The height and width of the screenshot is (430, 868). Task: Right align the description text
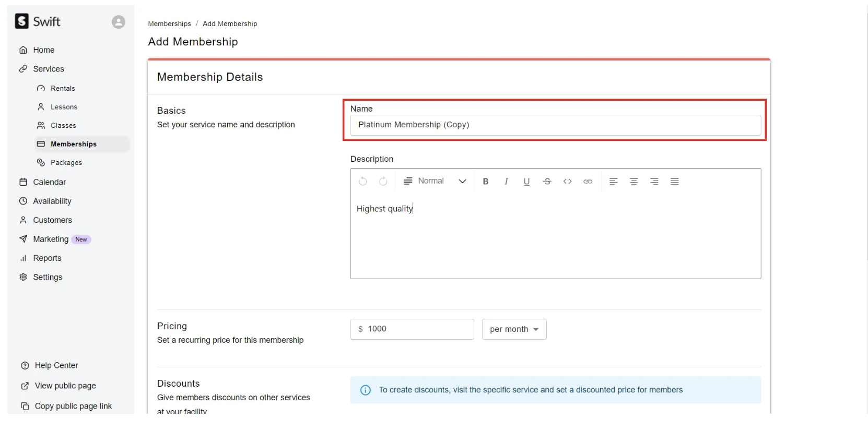[654, 182]
